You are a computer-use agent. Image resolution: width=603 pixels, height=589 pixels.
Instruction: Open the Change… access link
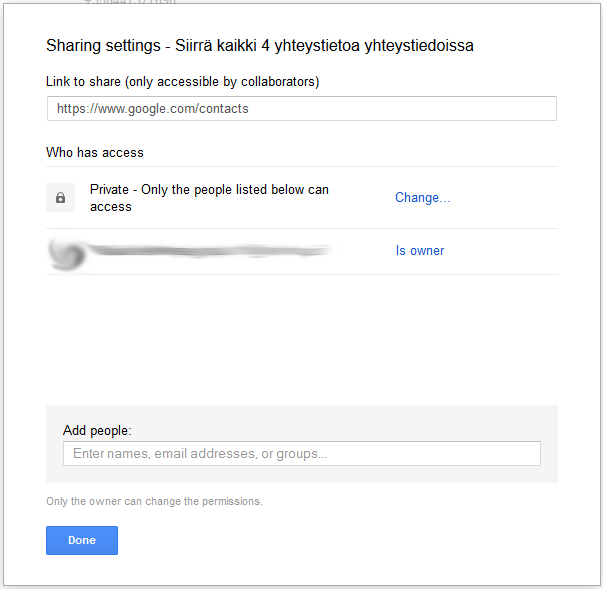[x=422, y=198]
